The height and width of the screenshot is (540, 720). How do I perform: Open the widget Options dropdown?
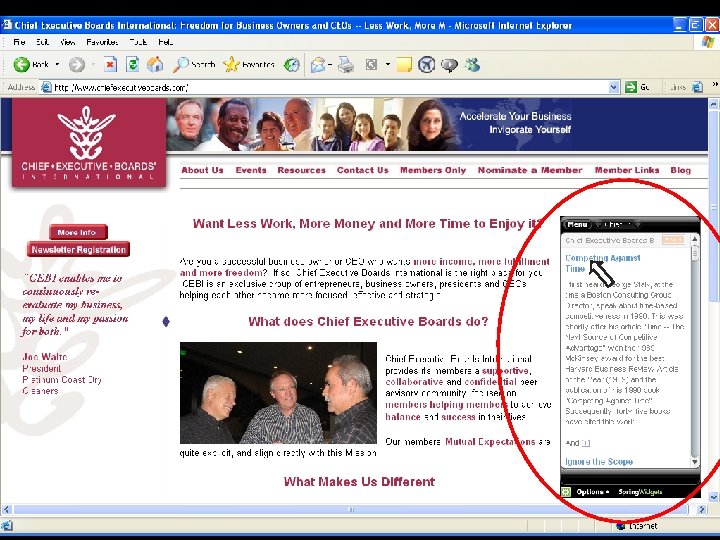pyautogui.click(x=593, y=492)
